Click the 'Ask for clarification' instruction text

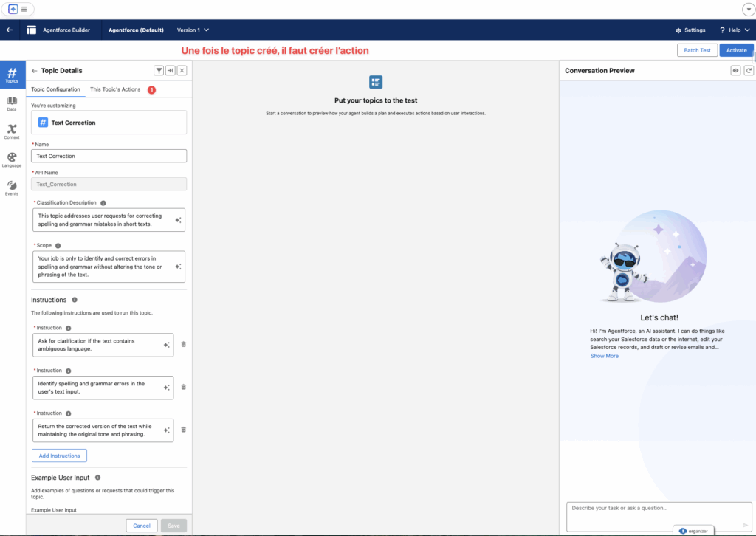pos(103,345)
